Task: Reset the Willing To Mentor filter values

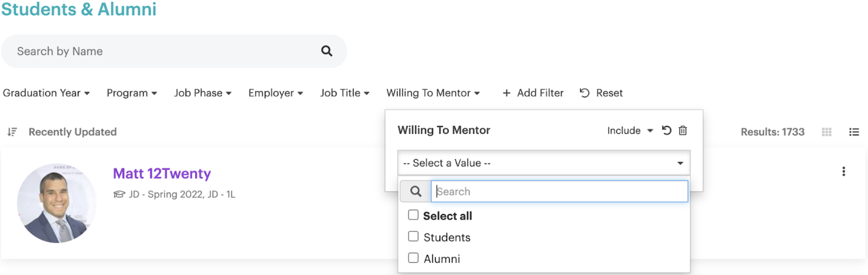Action: [667, 130]
